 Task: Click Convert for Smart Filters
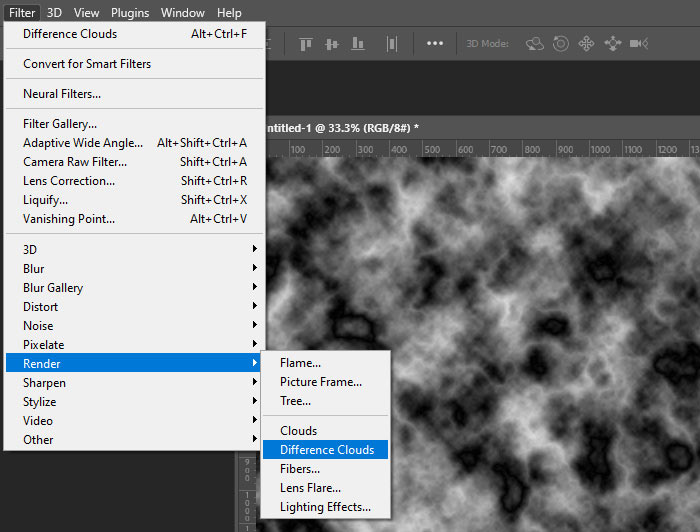[x=87, y=64]
